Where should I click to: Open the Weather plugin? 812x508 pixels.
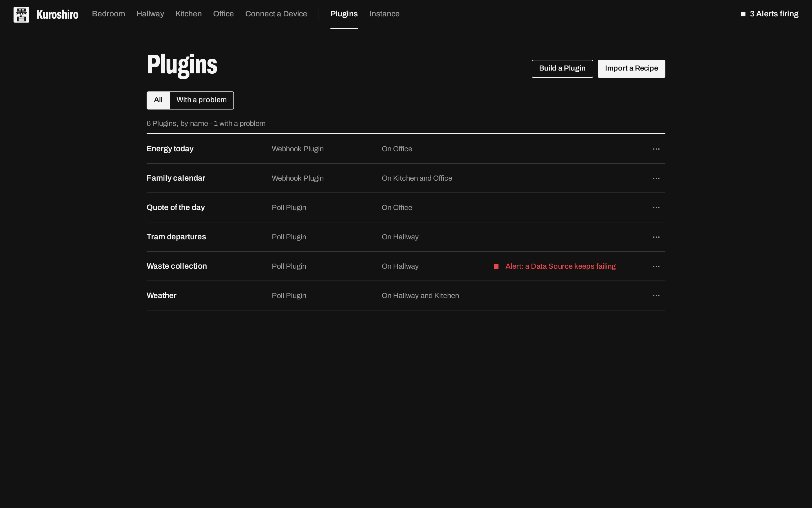coord(161,295)
